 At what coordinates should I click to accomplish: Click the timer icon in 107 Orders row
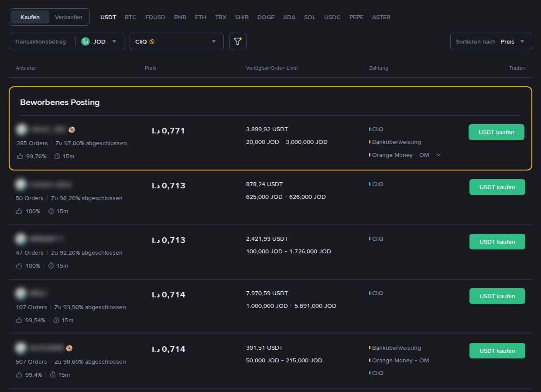coord(56,320)
